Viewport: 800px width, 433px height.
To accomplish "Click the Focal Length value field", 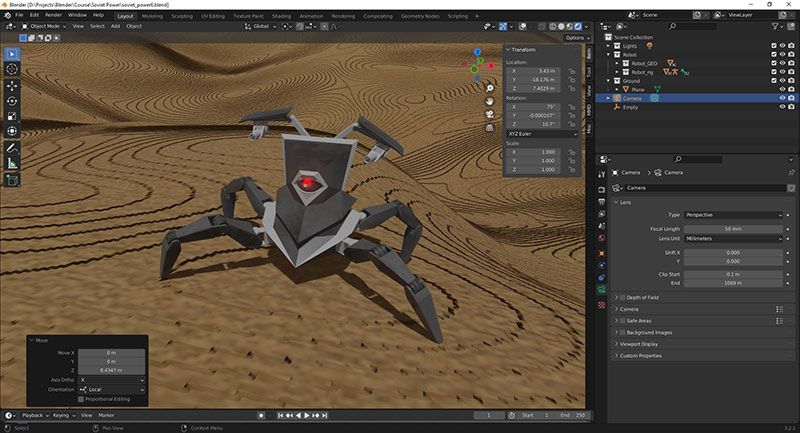I will tap(734, 228).
